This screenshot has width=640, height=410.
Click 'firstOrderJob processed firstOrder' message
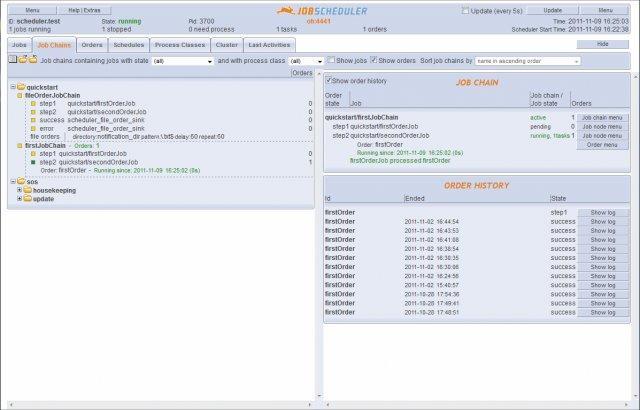tap(400, 161)
